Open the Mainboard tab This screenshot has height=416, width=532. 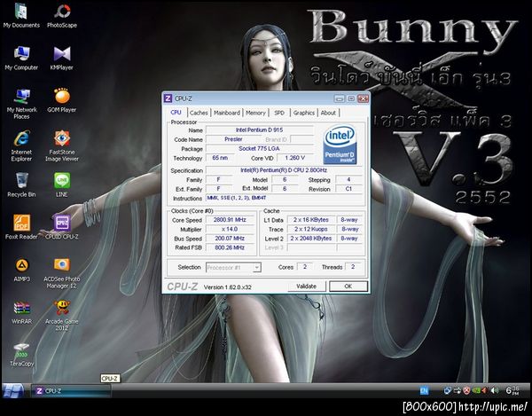[227, 113]
